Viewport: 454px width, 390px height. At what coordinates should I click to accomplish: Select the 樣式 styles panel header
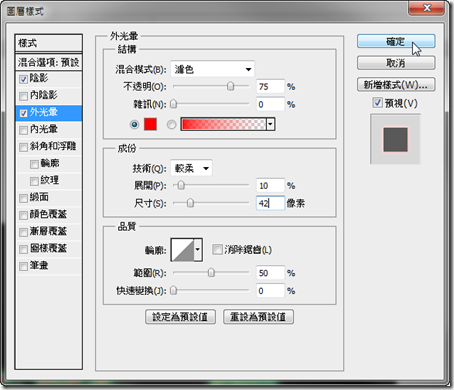click(x=49, y=43)
